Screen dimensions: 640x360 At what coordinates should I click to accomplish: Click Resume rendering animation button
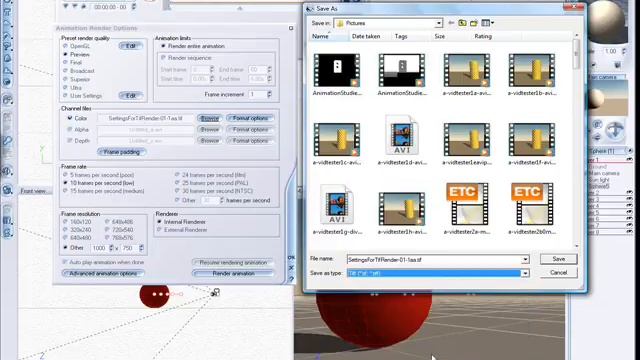click(x=233, y=262)
